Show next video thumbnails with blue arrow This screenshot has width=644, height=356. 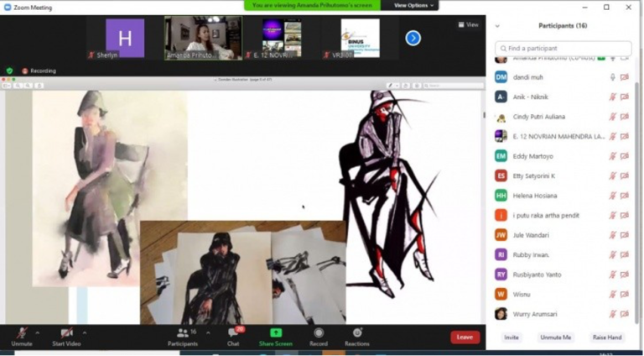(x=413, y=39)
